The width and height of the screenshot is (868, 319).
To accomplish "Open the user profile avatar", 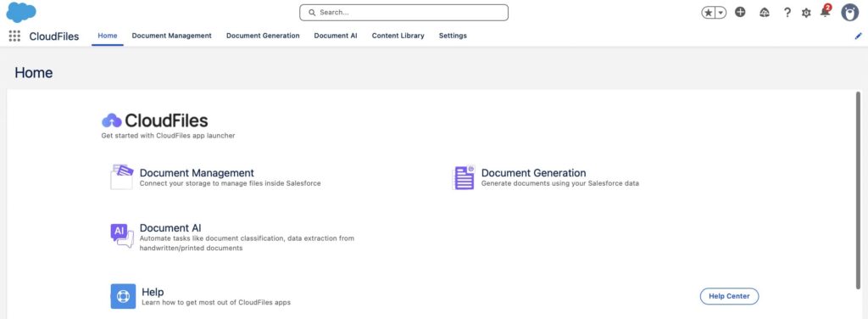I will tap(849, 12).
